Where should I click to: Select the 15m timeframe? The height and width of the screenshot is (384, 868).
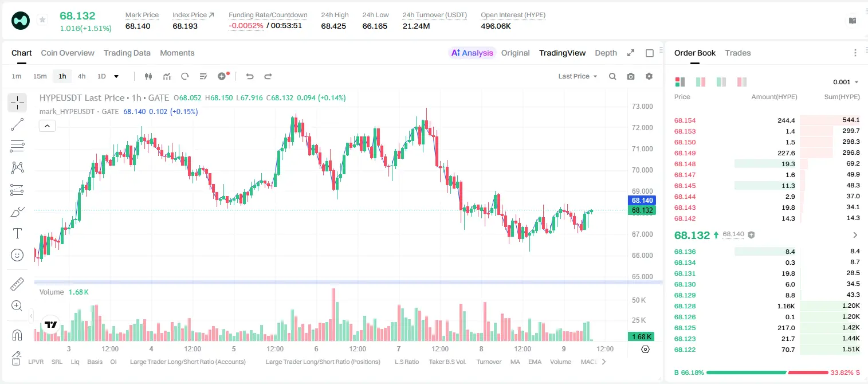pos(40,76)
